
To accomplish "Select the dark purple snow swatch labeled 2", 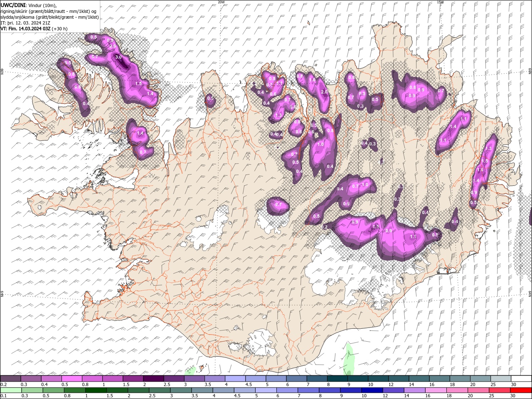I will coord(153,379).
